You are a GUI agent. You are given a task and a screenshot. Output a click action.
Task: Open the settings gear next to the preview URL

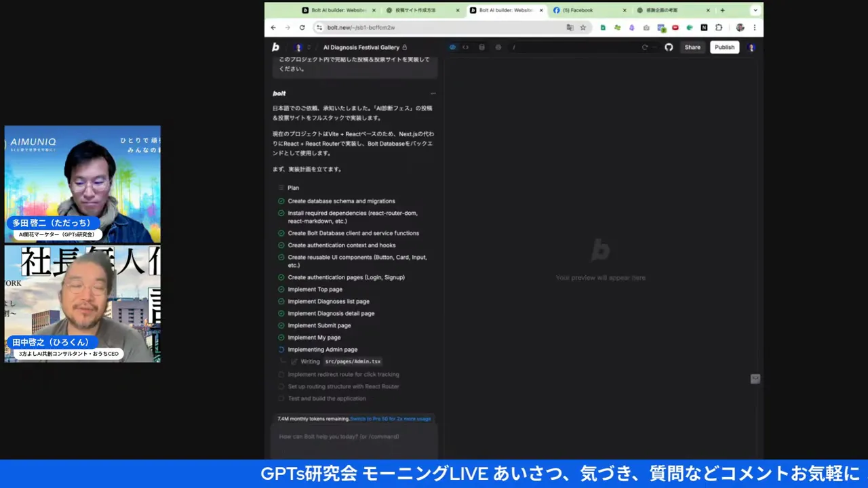click(498, 47)
